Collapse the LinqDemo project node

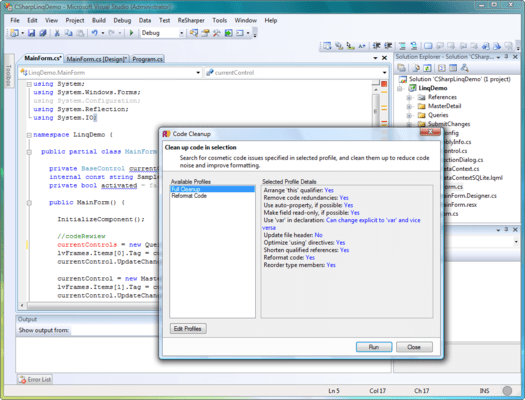pos(399,88)
